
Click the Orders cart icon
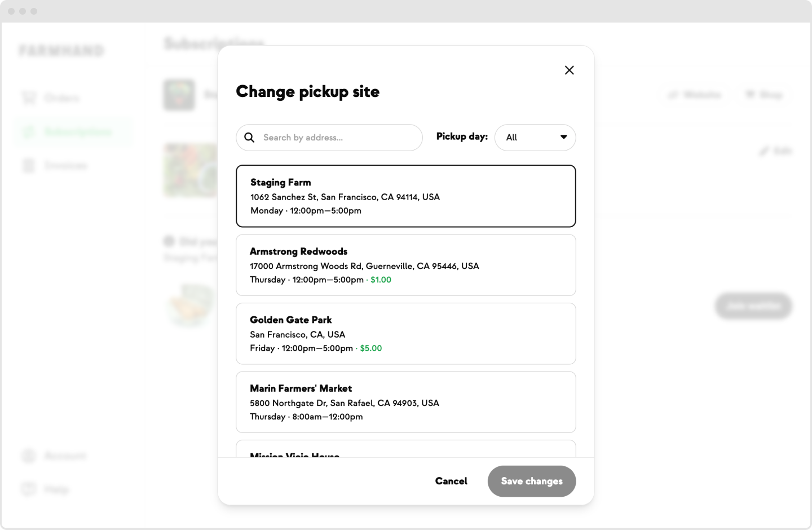(29, 98)
